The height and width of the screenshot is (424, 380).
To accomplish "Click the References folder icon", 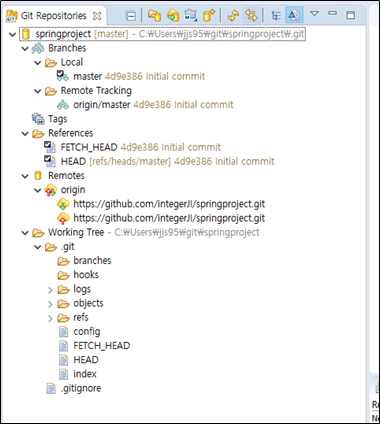I will tap(38, 134).
